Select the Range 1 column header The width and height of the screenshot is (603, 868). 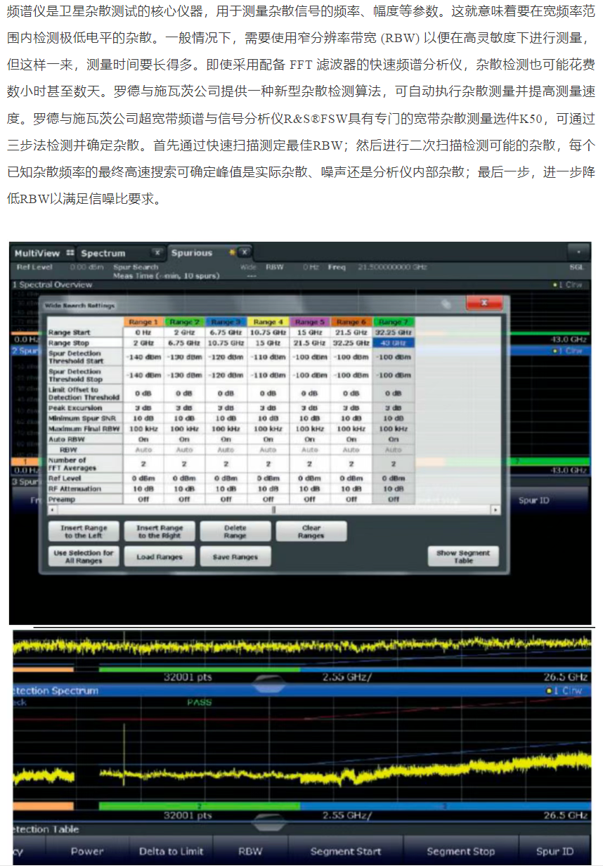143,322
